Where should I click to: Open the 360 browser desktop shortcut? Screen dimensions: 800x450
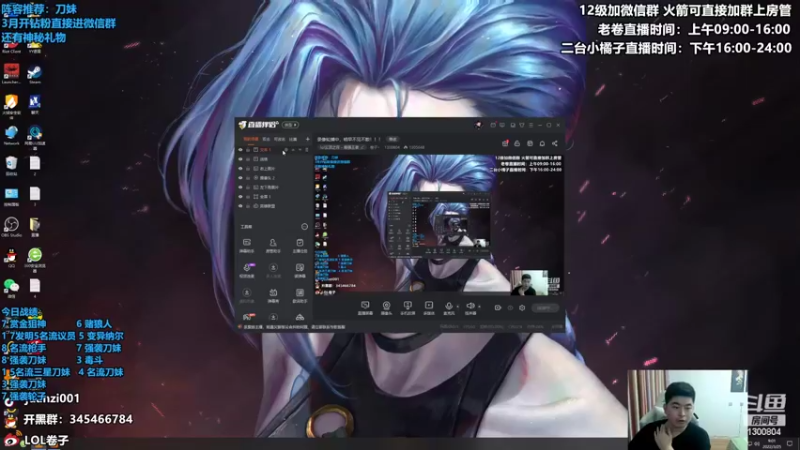[x=35, y=258]
